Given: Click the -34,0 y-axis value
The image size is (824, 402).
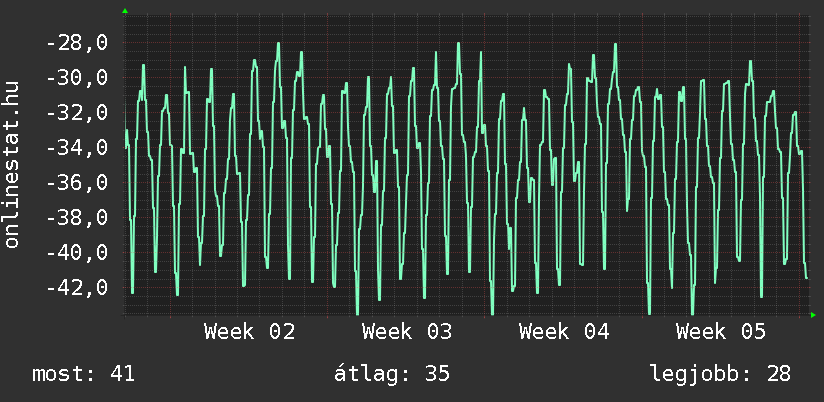Looking at the screenshot, I should (76, 148).
